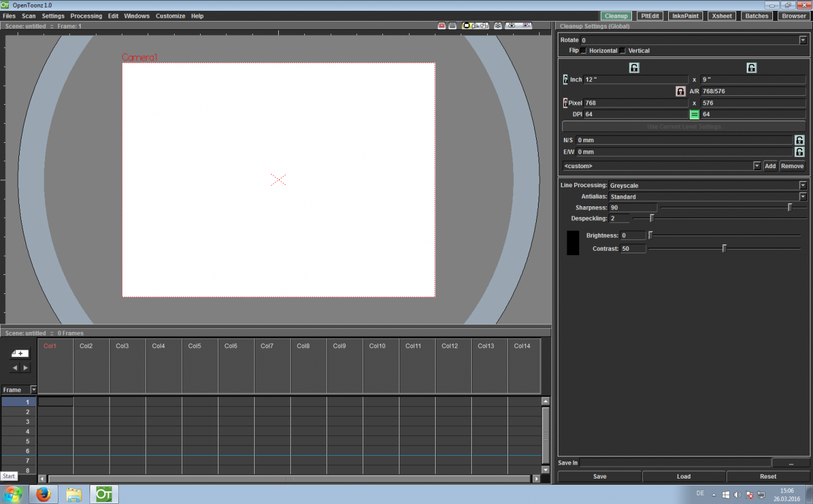The image size is (813, 504).
Task: Open the Rotate dropdown
Action: (802, 40)
